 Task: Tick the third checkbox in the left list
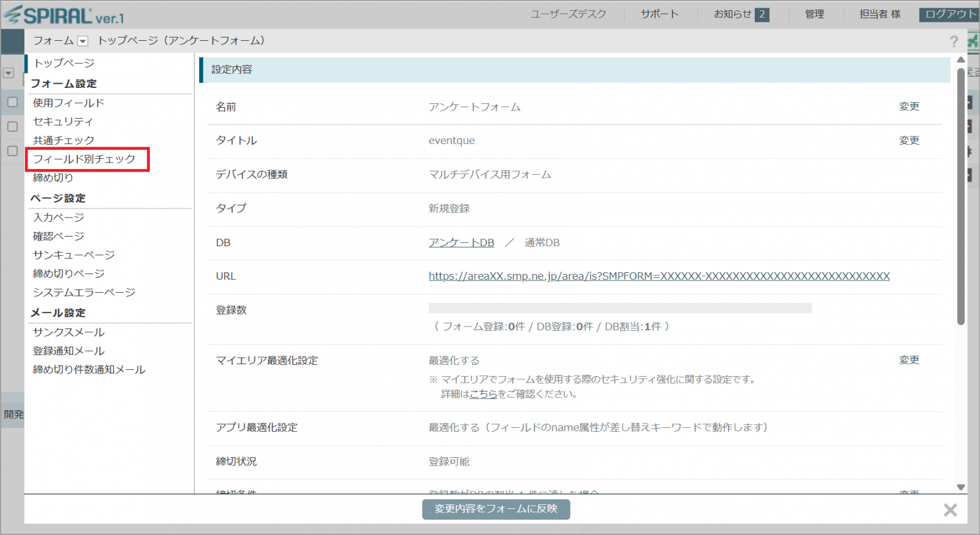pyautogui.click(x=12, y=151)
